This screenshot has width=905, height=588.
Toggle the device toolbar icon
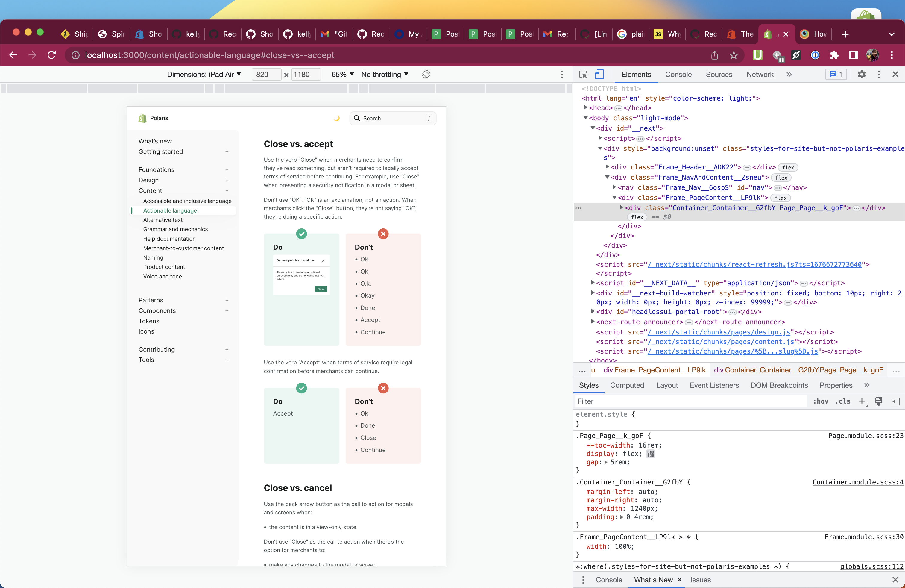coord(599,75)
